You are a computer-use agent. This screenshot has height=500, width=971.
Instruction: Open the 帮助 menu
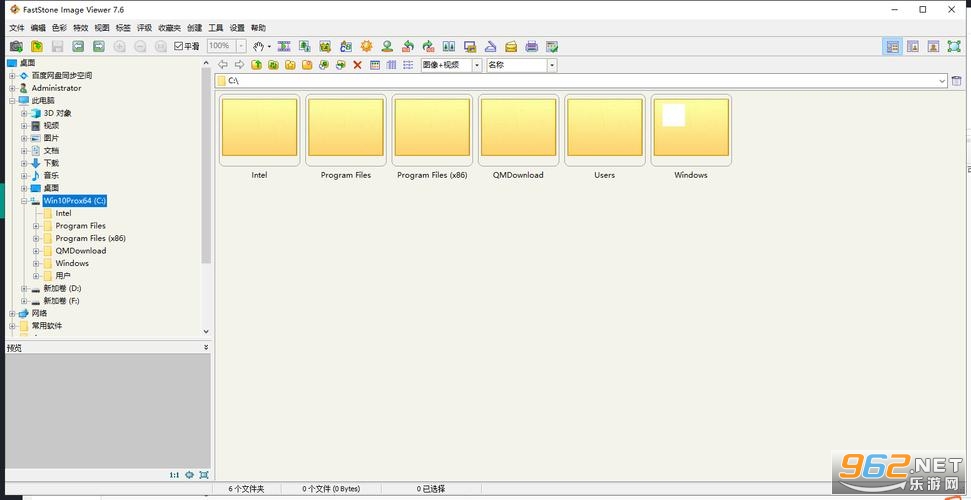pyautogui.click(x=258, y=28)
